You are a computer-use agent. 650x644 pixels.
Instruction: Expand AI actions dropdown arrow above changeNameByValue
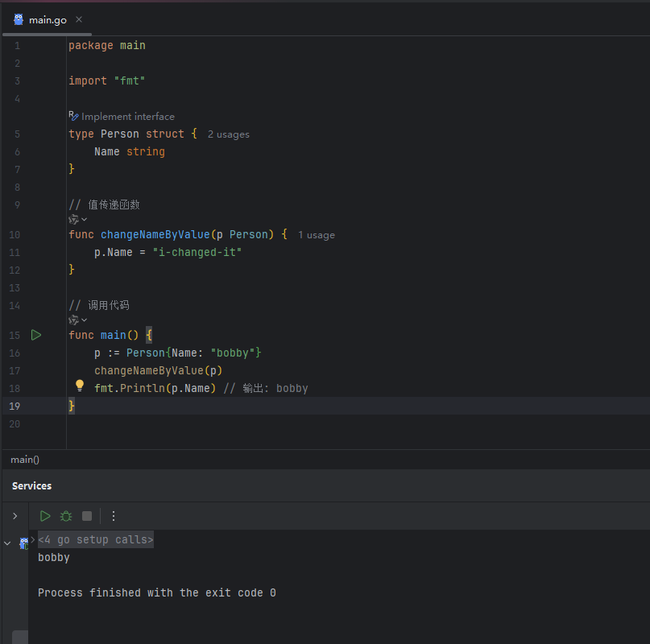point(84,219)
